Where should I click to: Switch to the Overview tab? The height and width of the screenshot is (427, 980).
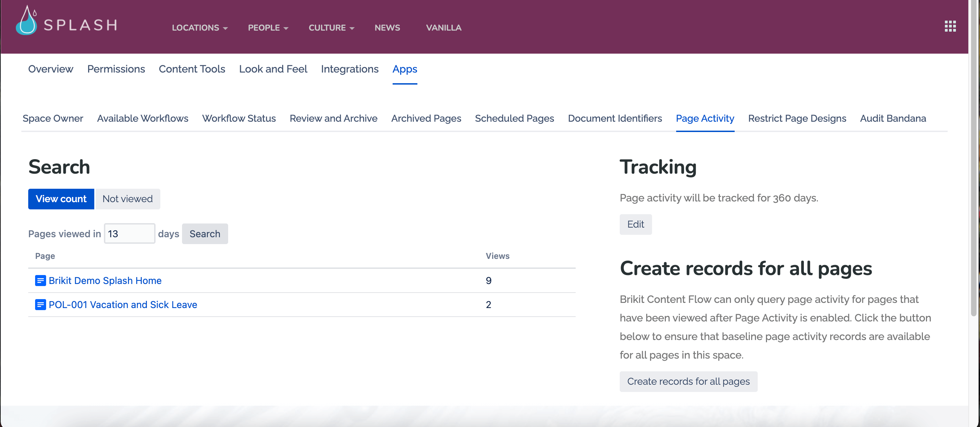[x=51, y=69]
